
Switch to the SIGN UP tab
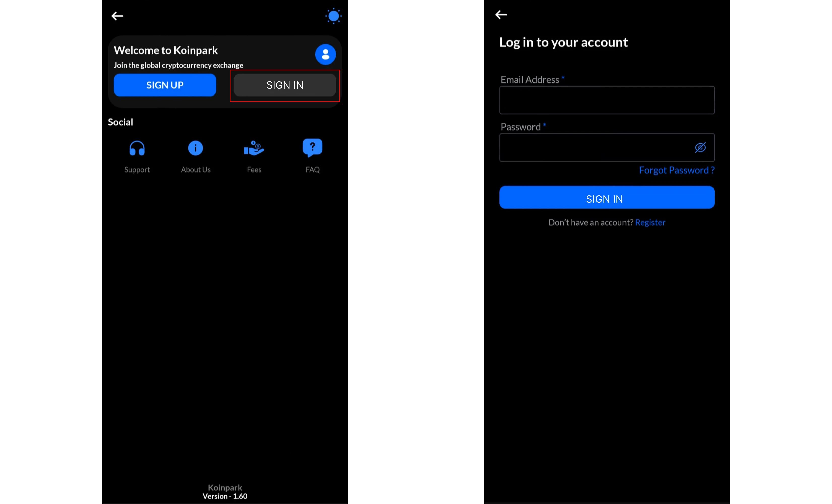(165, 85)
